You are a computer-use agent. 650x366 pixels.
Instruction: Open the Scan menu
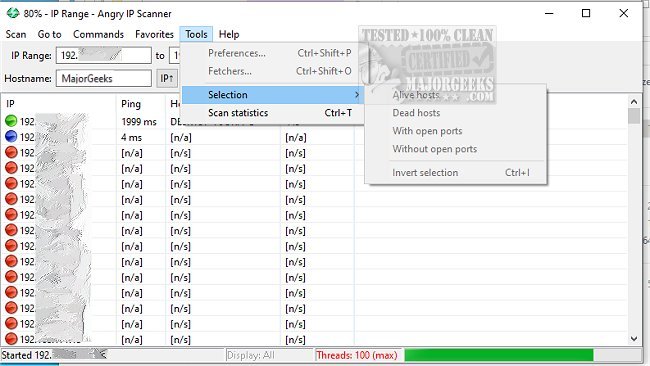(16, 34)
